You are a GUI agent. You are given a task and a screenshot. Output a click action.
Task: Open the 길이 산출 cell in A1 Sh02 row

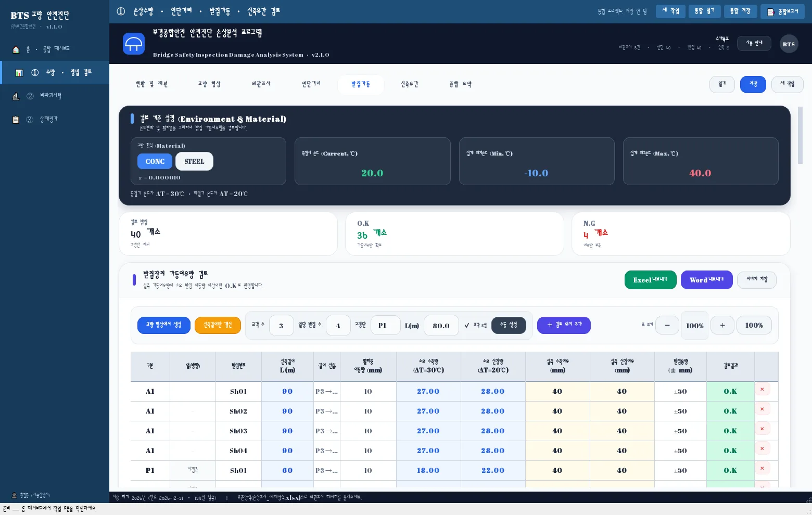point(327,411)
